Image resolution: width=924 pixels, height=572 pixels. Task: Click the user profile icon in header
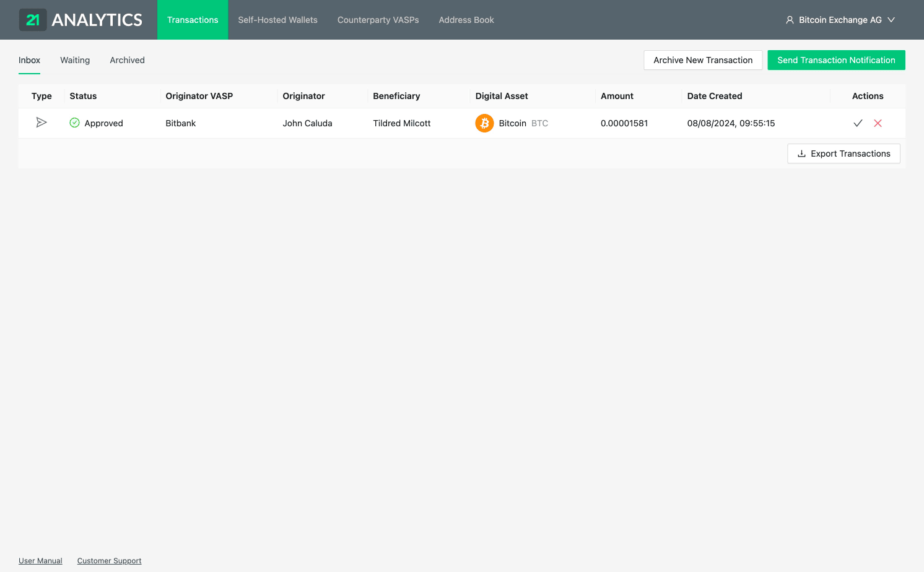pos(790,20)
